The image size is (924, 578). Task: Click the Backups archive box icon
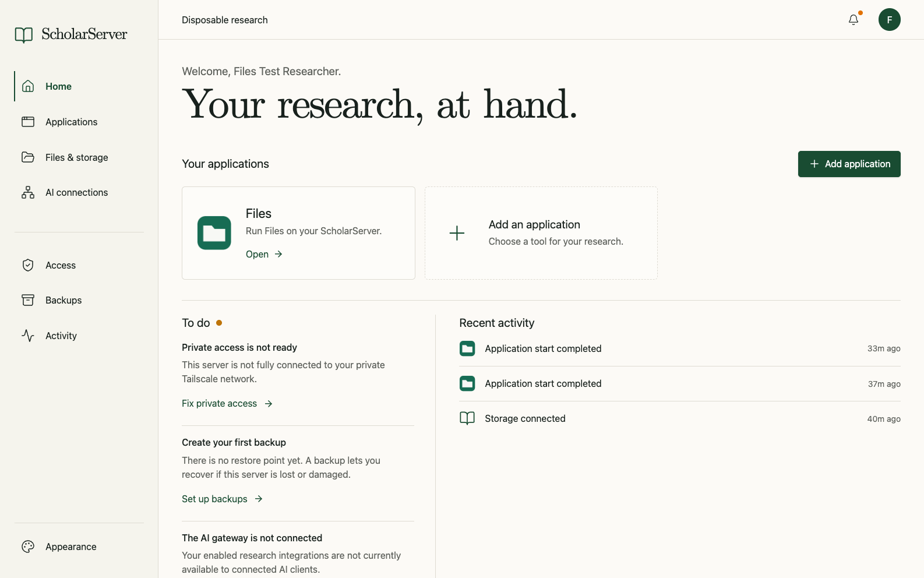[x=28, y=300]
